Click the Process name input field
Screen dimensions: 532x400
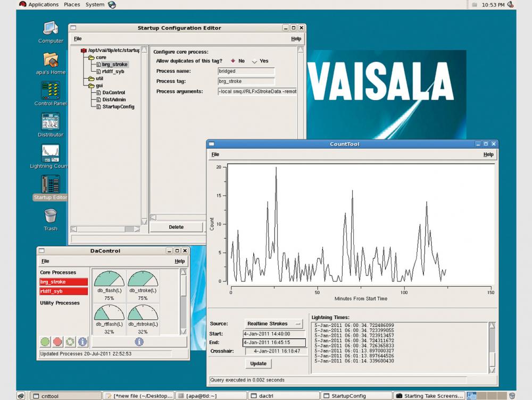pos(246,71)
